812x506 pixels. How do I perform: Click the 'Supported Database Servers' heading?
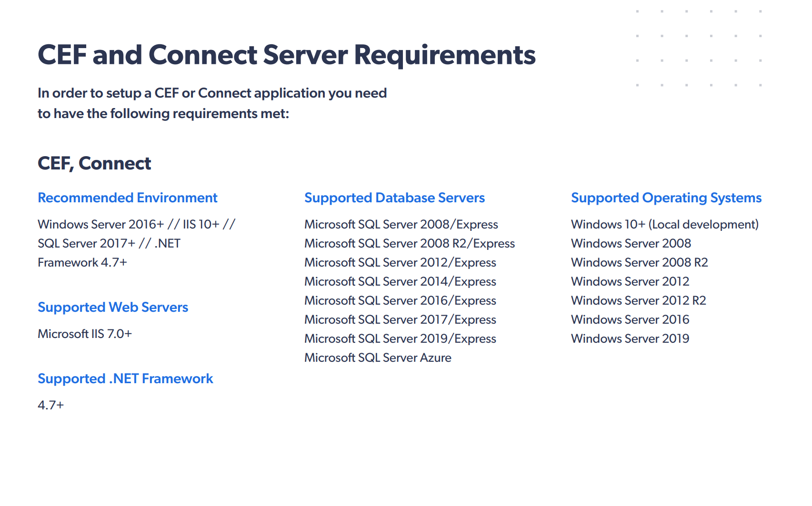[x=394, y=198]
